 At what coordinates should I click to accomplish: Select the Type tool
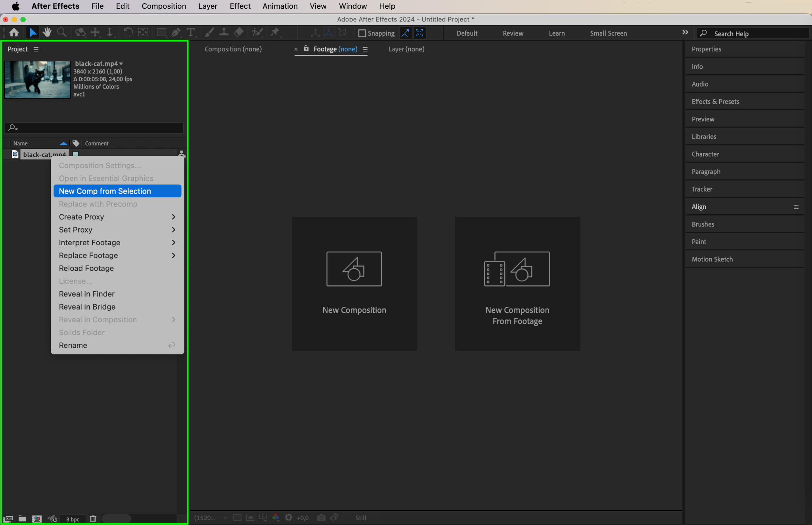pyautogui.click(x=191, y=33)
